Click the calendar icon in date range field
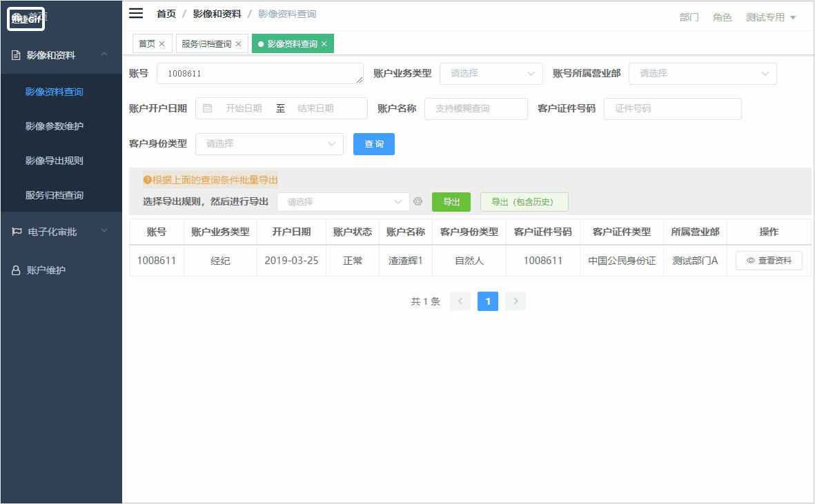 coord(208,108)
